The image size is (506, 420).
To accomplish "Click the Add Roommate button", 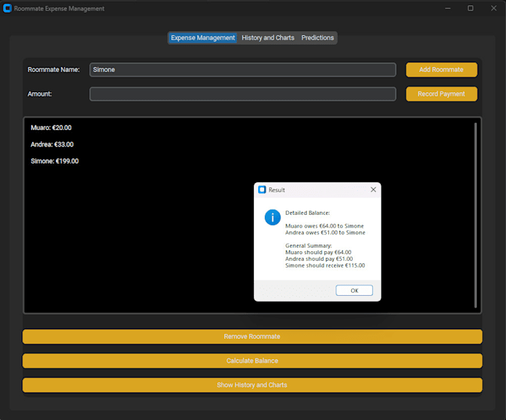I will point(441,70).
